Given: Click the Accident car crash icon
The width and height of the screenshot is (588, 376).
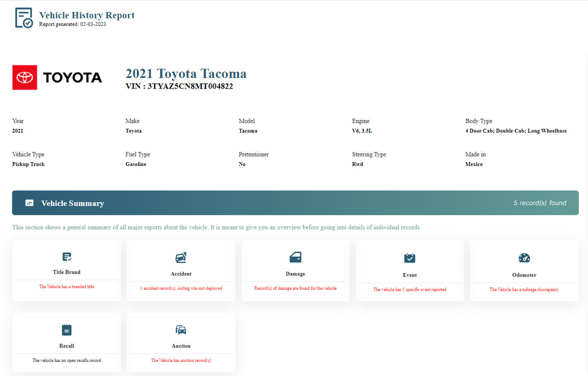Looking at the screenshot, I should pyautogui.click(x=181, y=257).
